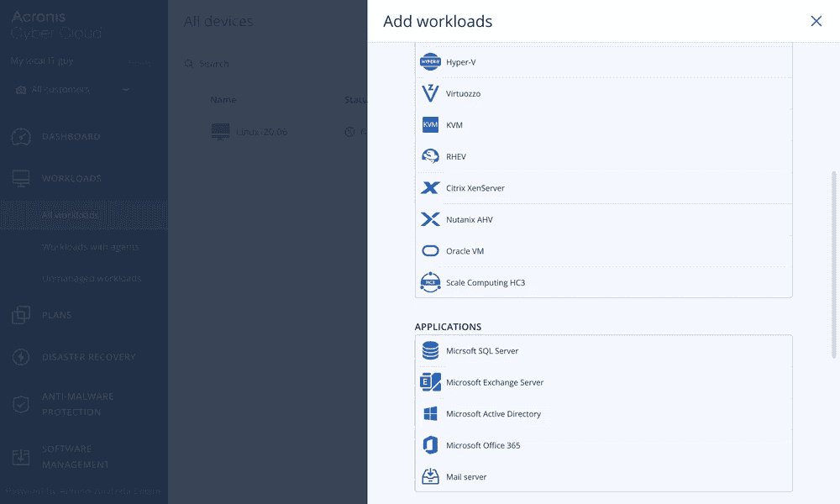Open the Dashboard menu item
Viewport: 840px width, 504px height.
71,137
